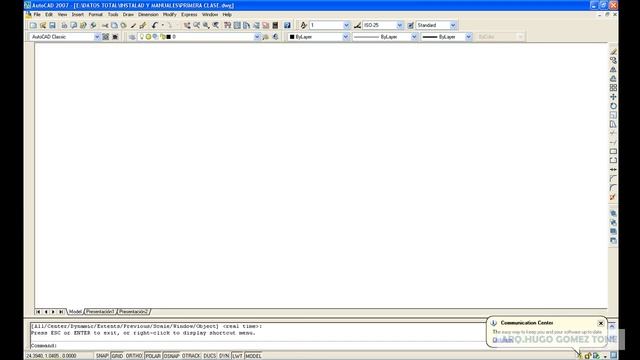
Task: Toggle POLAR tracking in status bar
Action: point(153,356)
